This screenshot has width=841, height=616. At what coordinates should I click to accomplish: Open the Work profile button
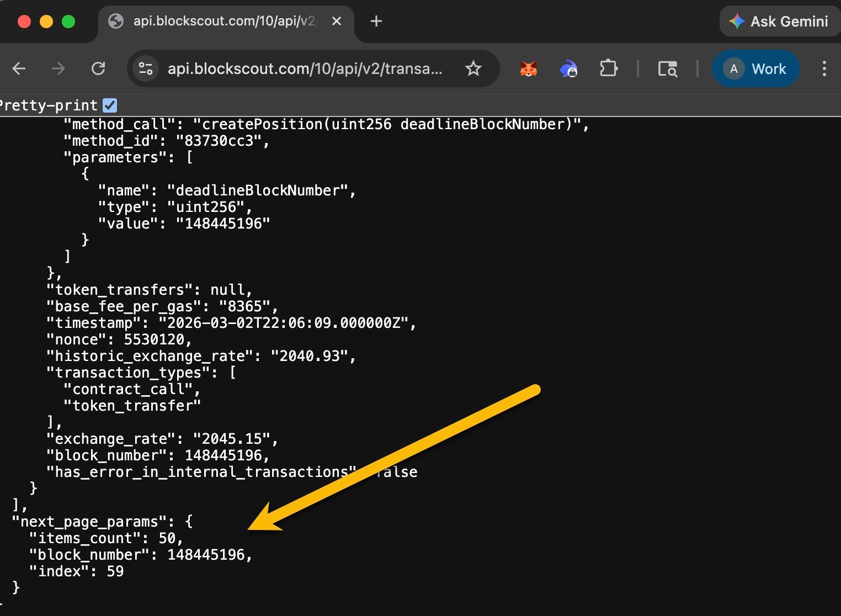coord(755,68)
